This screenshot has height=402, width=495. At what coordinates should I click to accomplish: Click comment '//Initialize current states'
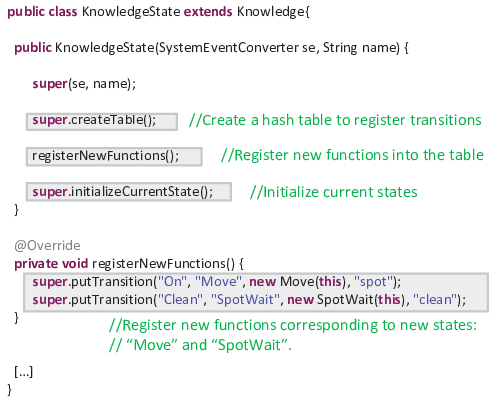coord(334,192)
